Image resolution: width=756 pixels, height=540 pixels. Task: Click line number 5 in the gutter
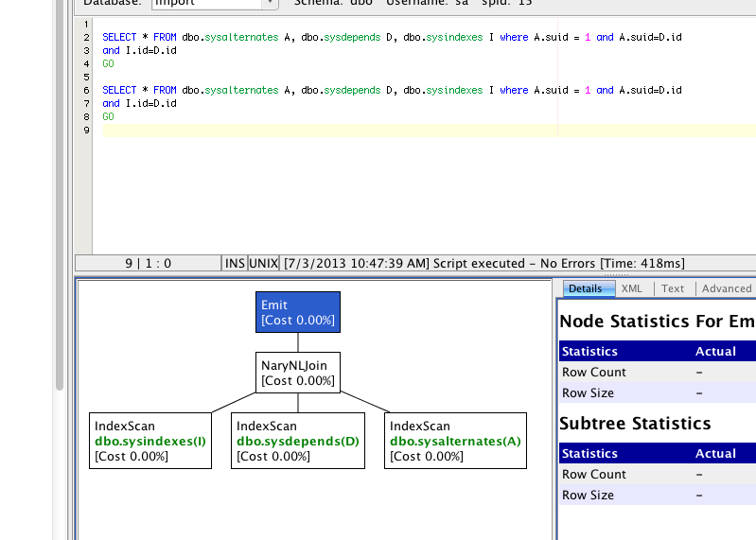tap(86, 77)
